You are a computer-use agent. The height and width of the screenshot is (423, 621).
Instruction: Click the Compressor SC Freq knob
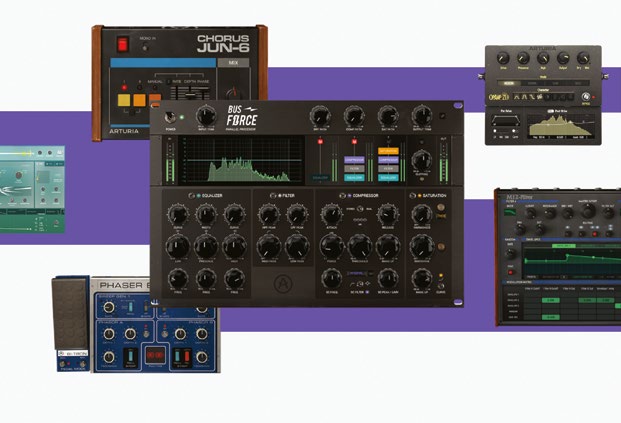coord(331,279)
